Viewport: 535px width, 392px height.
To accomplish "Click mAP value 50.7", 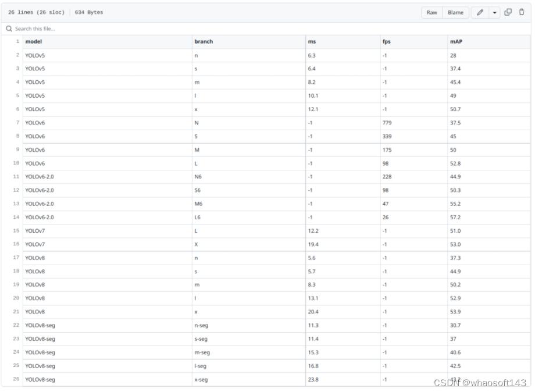I will pos(455,109).
